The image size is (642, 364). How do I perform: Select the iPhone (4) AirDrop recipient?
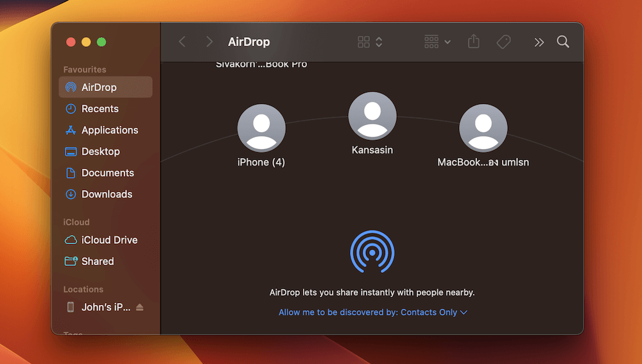[x=261, y=128]
